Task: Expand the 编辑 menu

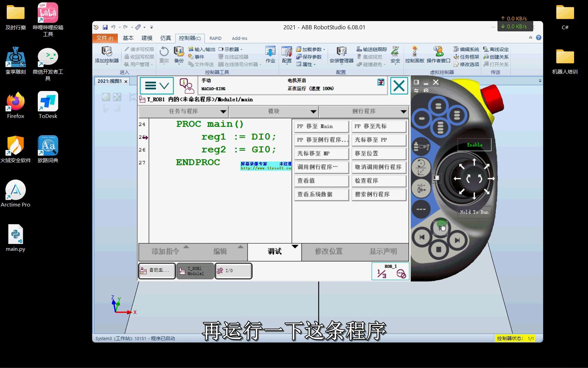Action: pos(220,251)
